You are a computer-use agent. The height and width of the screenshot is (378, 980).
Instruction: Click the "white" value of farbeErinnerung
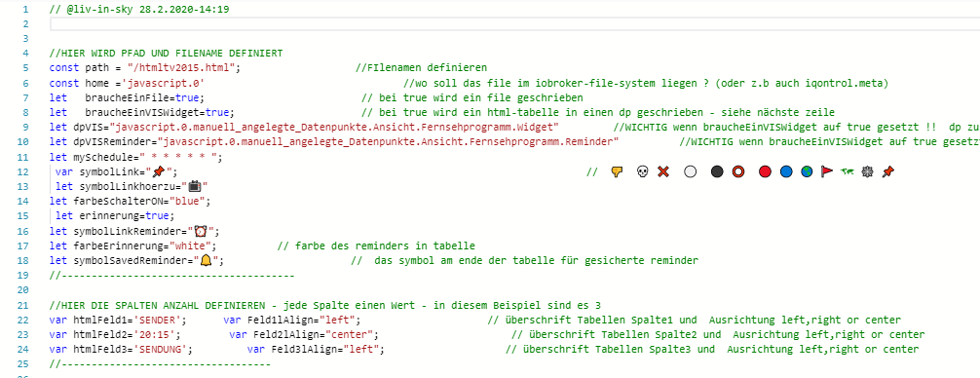[191, 246]
